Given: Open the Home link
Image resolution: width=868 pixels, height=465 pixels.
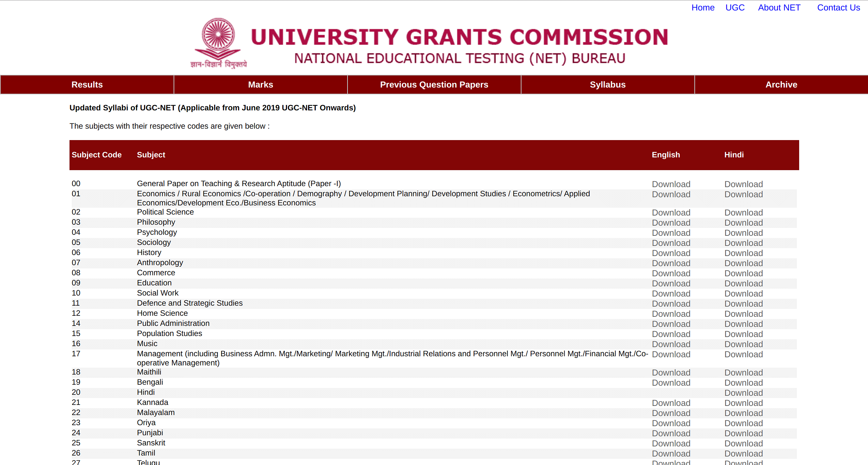Looking at the screenshot, I should 703,8.
